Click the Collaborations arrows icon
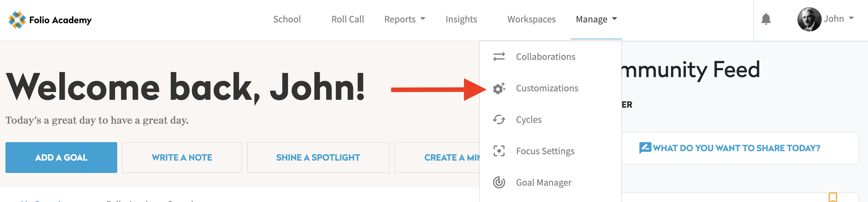This screenshot has height=202, width=868. coord(500,56)
